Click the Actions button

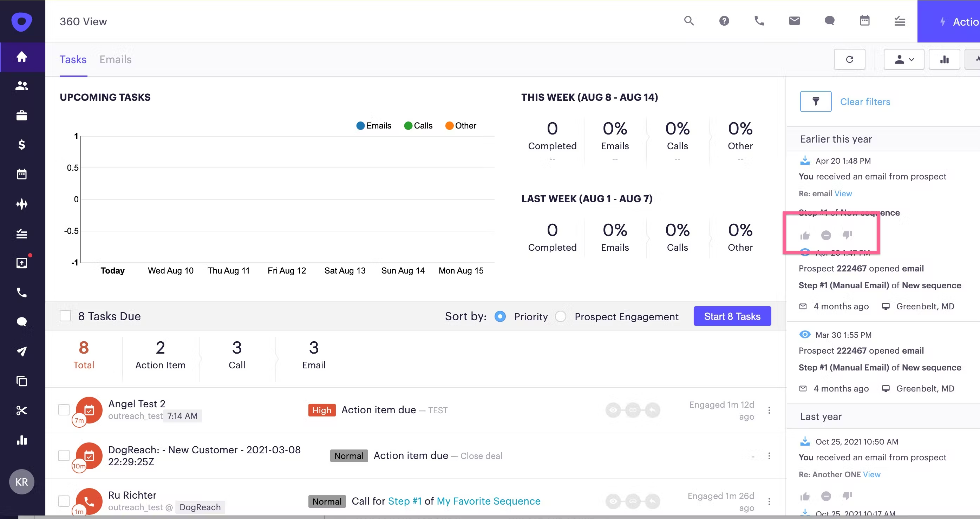[949, 21]
